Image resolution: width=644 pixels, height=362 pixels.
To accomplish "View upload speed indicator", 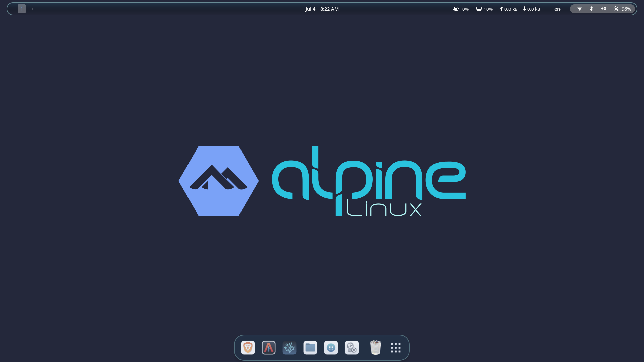I will 508,9.
